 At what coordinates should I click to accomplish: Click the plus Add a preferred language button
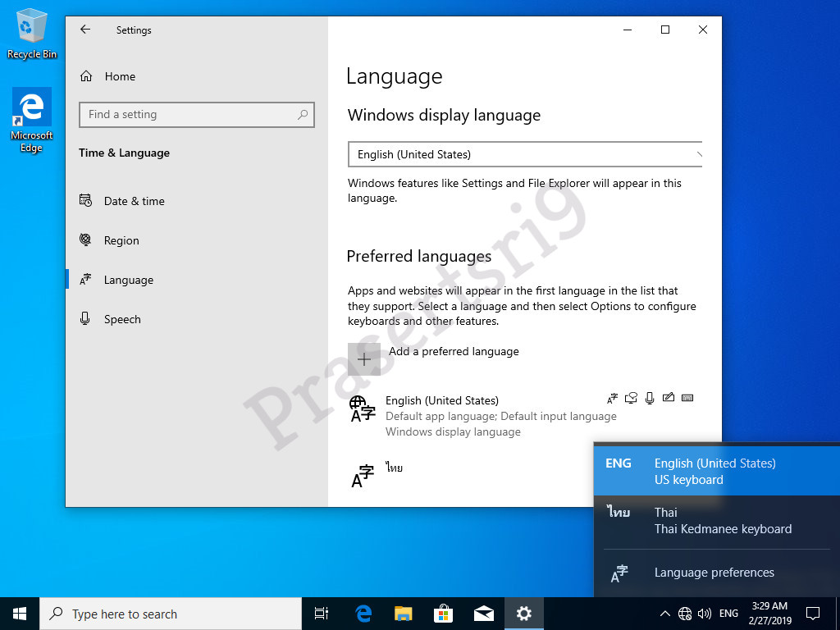click(x=363, y=359)
